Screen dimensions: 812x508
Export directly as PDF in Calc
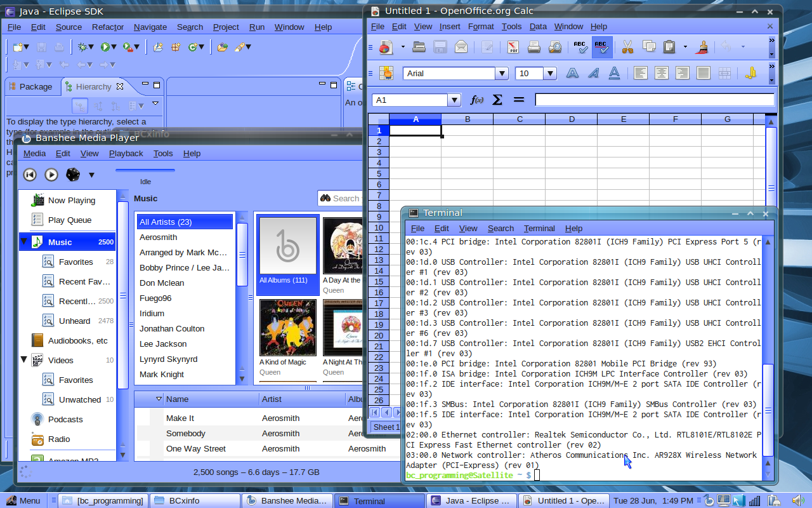point(513,46)
